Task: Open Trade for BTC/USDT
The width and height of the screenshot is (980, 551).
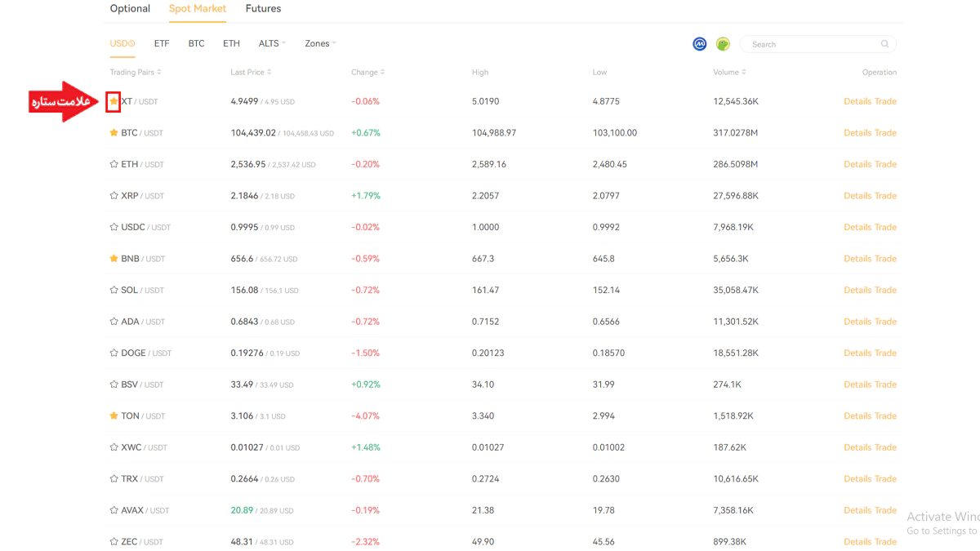Action: pyautogui.click(x=885, y=132)
